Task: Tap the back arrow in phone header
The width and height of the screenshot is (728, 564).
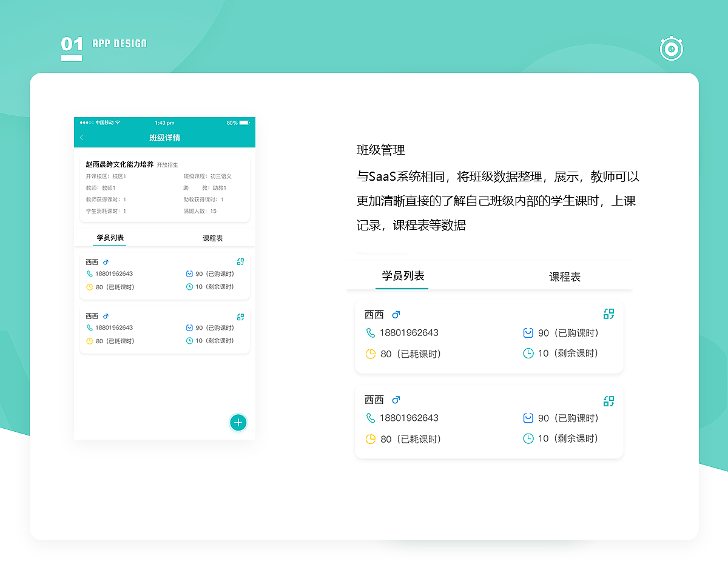Action: pos(82,138)
